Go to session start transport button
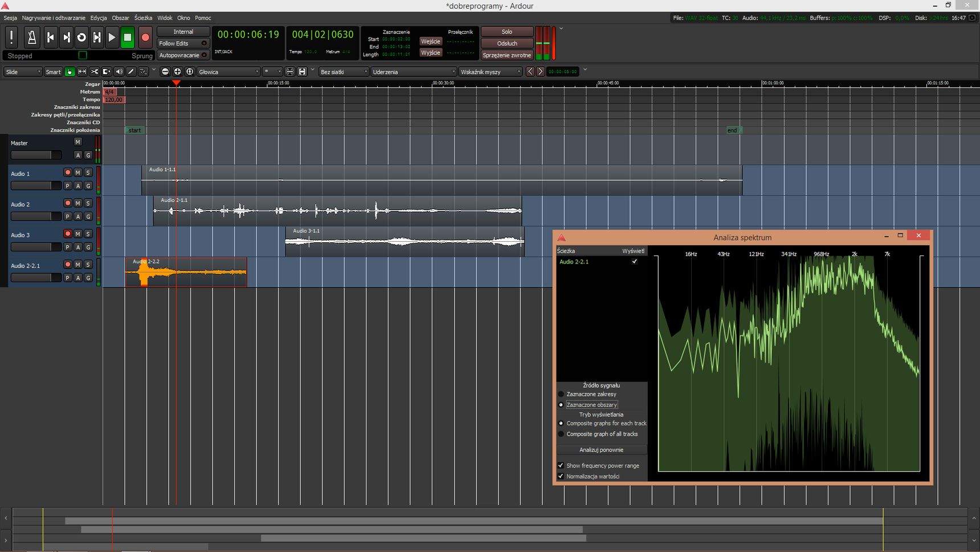The height and width of the screenshot is (552, 980). pyautogui.click(x=50, y=37)
